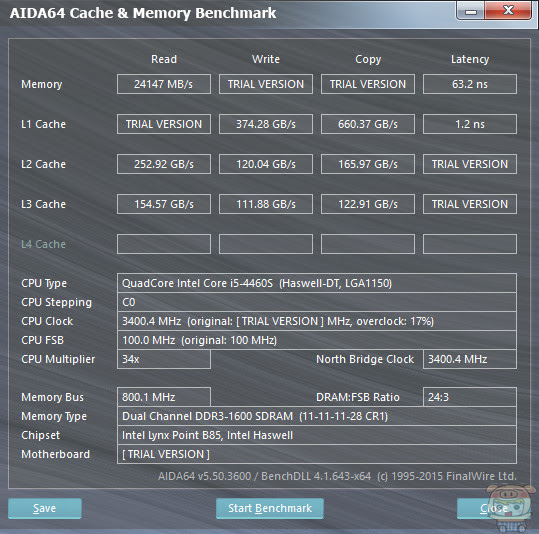Click the empty L4 Cache Latency field
Image resolution: width=539 pixels, height=534 pixels.
pos(470,244)
